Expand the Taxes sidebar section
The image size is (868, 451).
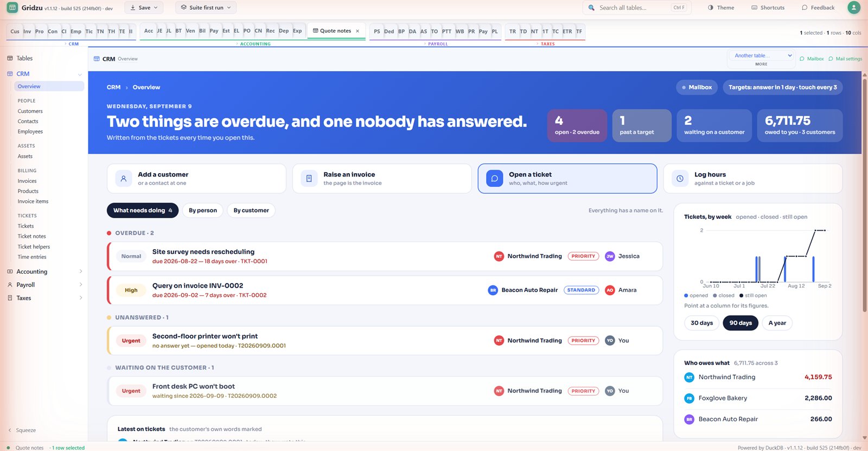click(x=46, y=298)
